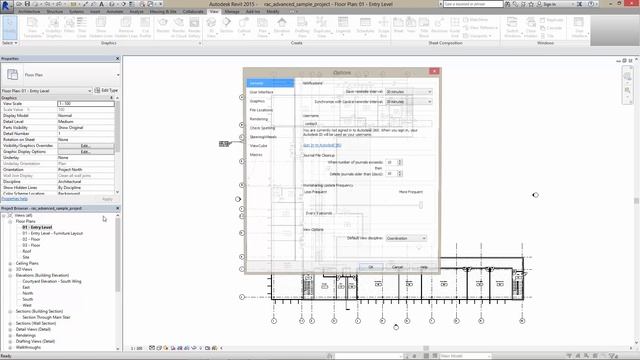
Task: Click the User Interface ribbon icon
Action: (579, 27)
